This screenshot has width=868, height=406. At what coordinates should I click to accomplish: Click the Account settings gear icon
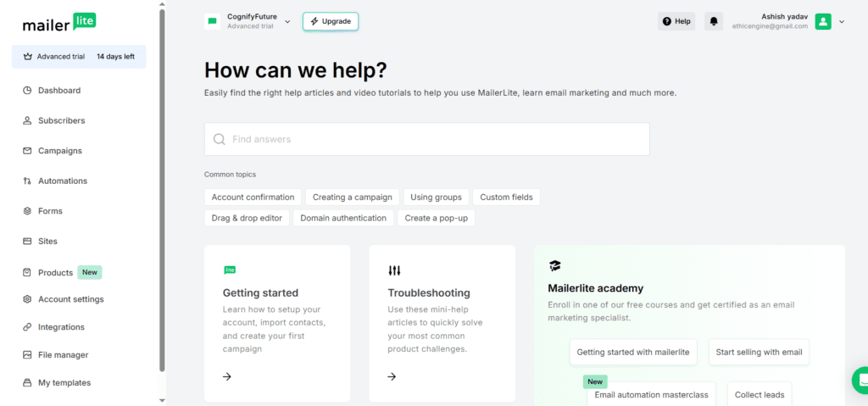27,299
